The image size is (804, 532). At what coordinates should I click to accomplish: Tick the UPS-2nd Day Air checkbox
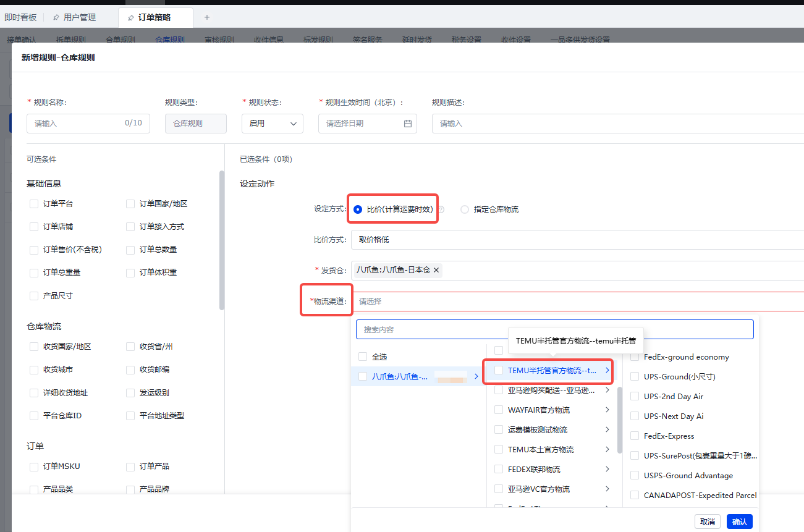pyautogui.click(x=635, y=397)
